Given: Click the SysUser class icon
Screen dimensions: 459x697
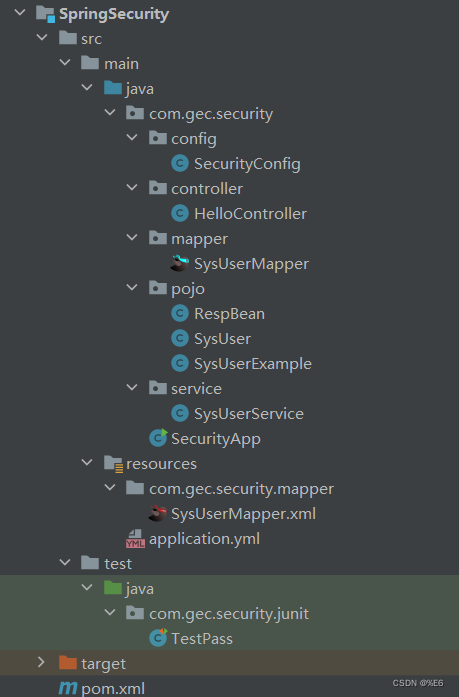Looking at the screenshot, I should click(180, 338).
